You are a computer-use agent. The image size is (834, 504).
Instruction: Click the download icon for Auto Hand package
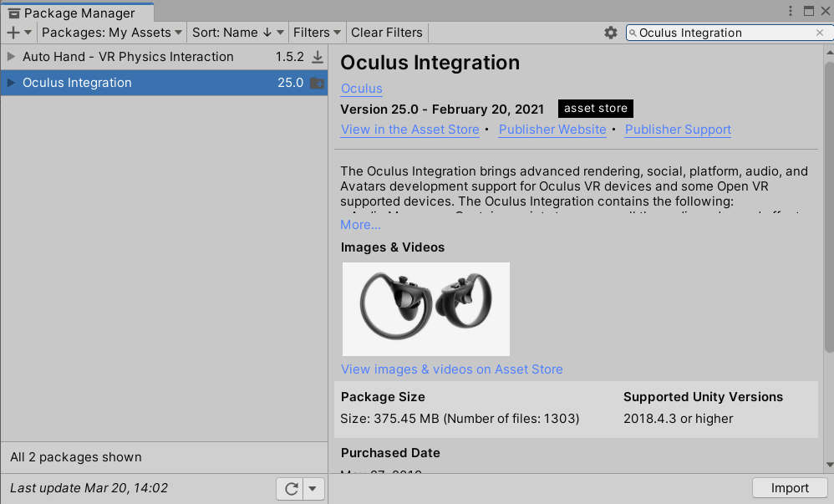[x=318, y=56]
